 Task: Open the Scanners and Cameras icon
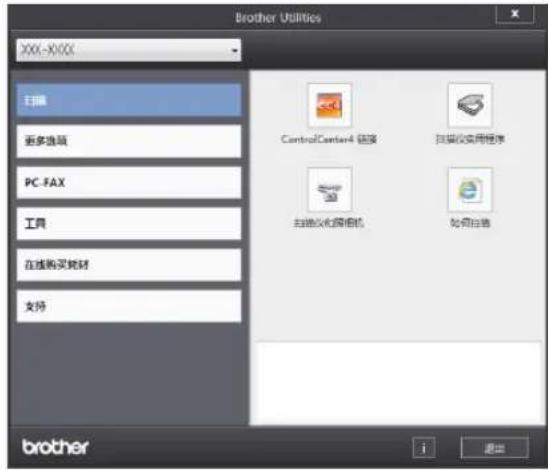point(329,189)
